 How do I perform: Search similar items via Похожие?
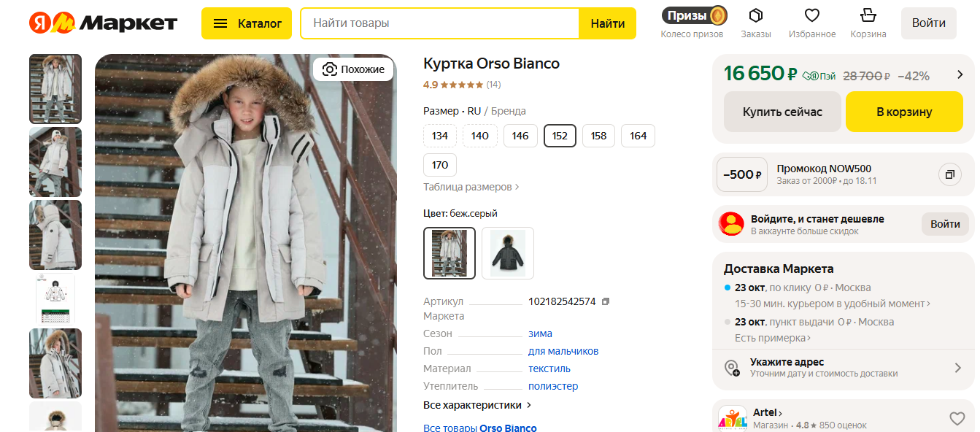pos(353,69)
